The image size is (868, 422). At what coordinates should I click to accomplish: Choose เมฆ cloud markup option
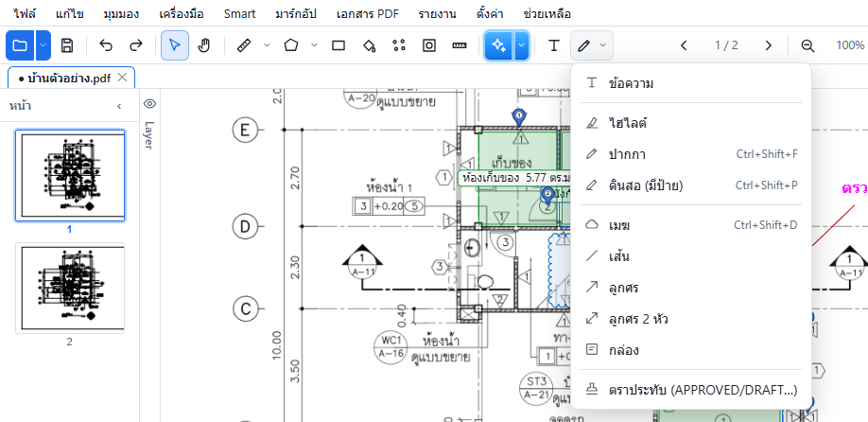click(691, 225)
